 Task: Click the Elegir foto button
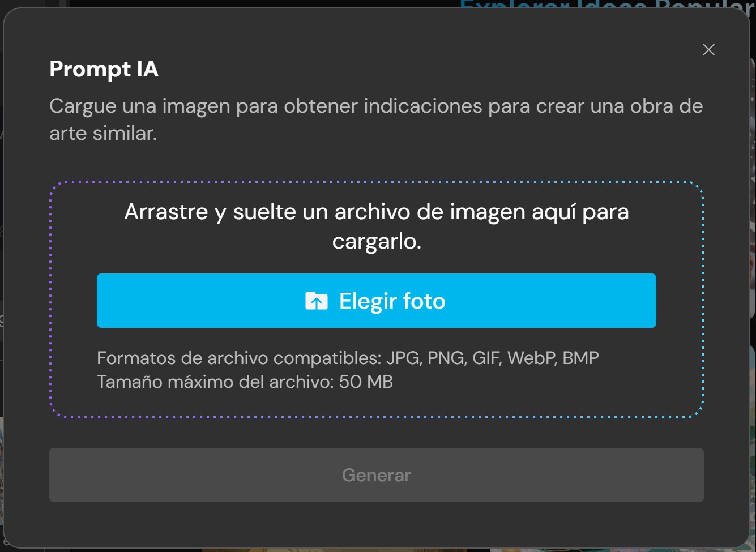click(x=376, y=301)
